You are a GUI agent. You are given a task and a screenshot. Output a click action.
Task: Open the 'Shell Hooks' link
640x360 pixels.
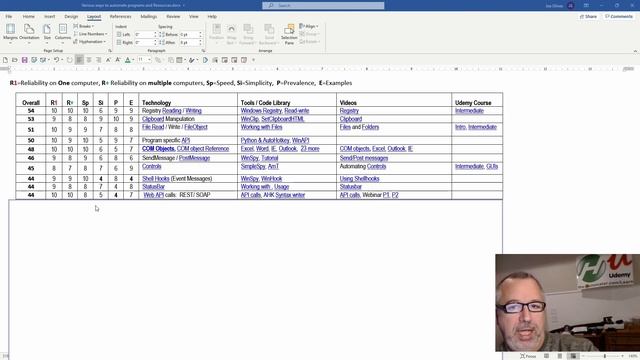[156, 178]
